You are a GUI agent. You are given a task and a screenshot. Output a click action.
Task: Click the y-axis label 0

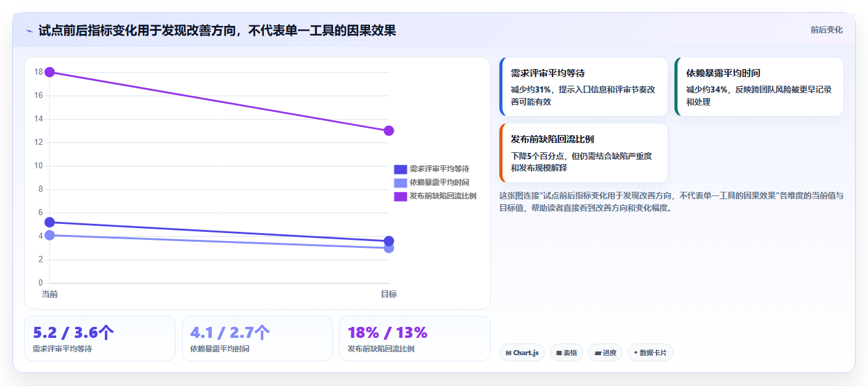[41, 283]
